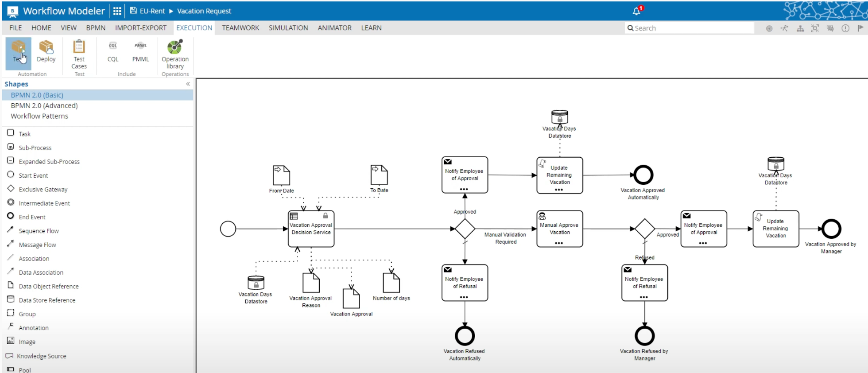Choose the End Event shape
This screenshot has width=868, height=373.
tap(32, 217)
